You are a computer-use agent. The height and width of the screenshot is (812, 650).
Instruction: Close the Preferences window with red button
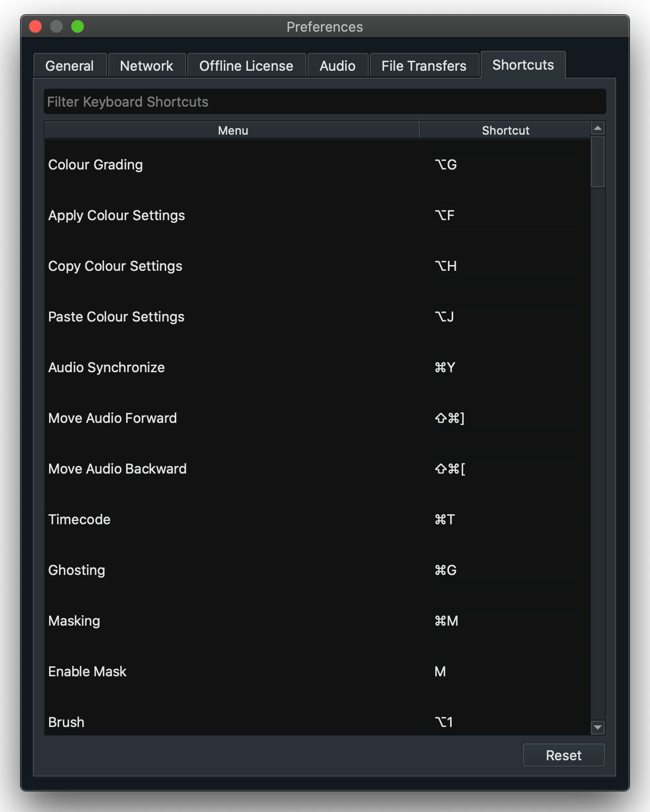(x=35, y=26)
